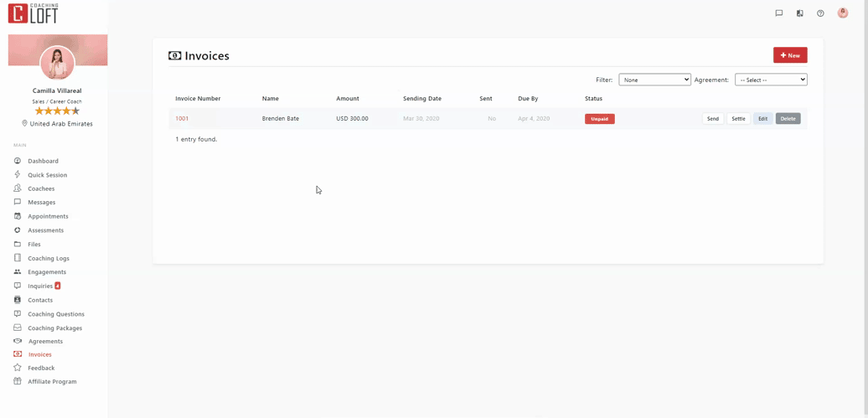Open Affiliate Program in the sidebar
Viewport: 868px width, 418px height.
point(53,382)
